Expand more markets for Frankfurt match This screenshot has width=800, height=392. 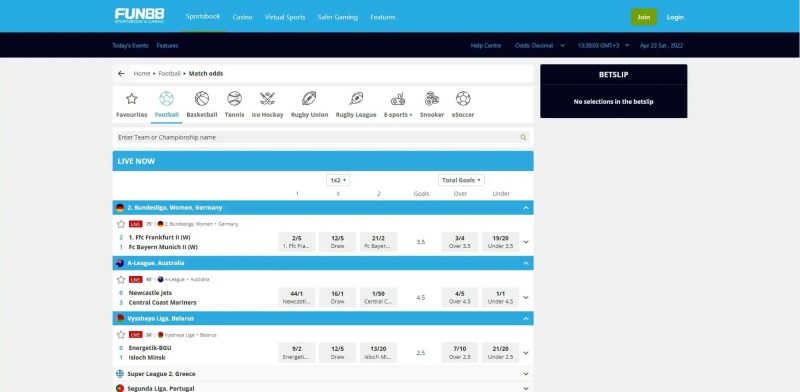pos(526,242)
